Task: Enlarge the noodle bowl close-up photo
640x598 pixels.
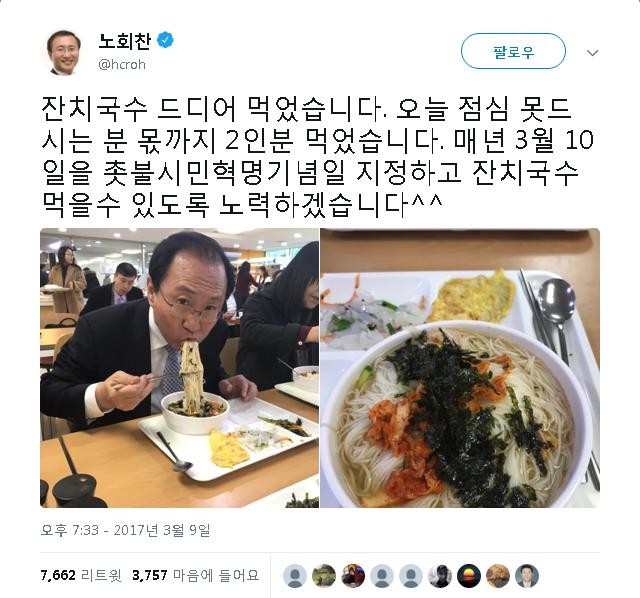Action: pos(460,368)
